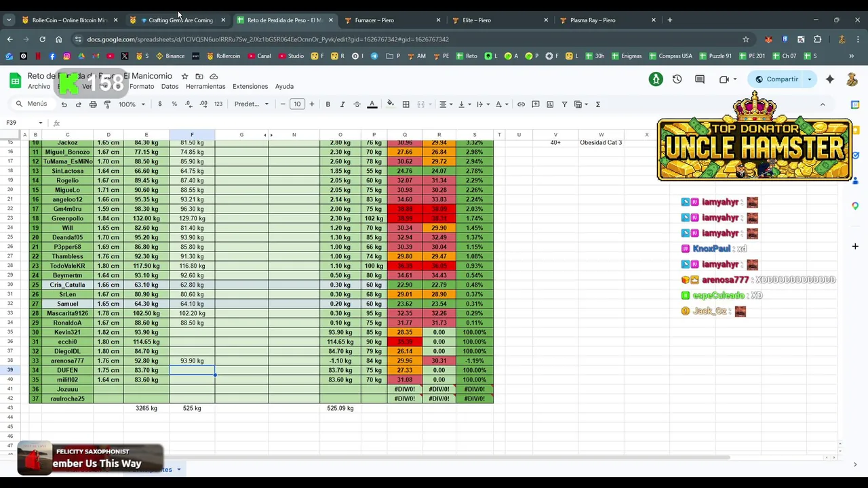Open text rotation dropdown

(501, 104)
